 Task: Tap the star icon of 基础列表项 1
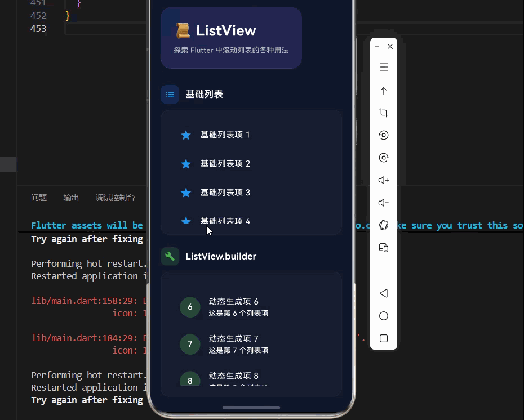click(x=186, y=135)
